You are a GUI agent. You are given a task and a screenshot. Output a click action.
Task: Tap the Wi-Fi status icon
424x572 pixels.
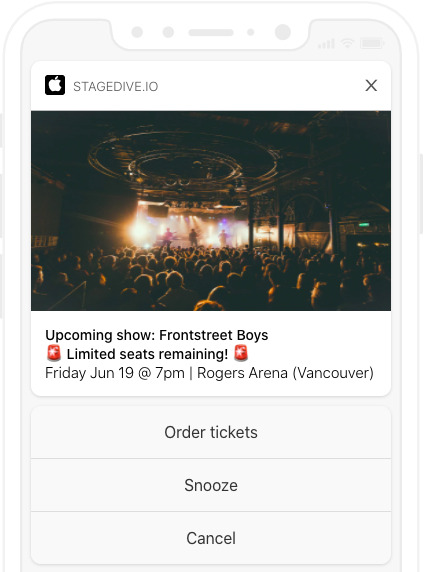click(347, 43)
